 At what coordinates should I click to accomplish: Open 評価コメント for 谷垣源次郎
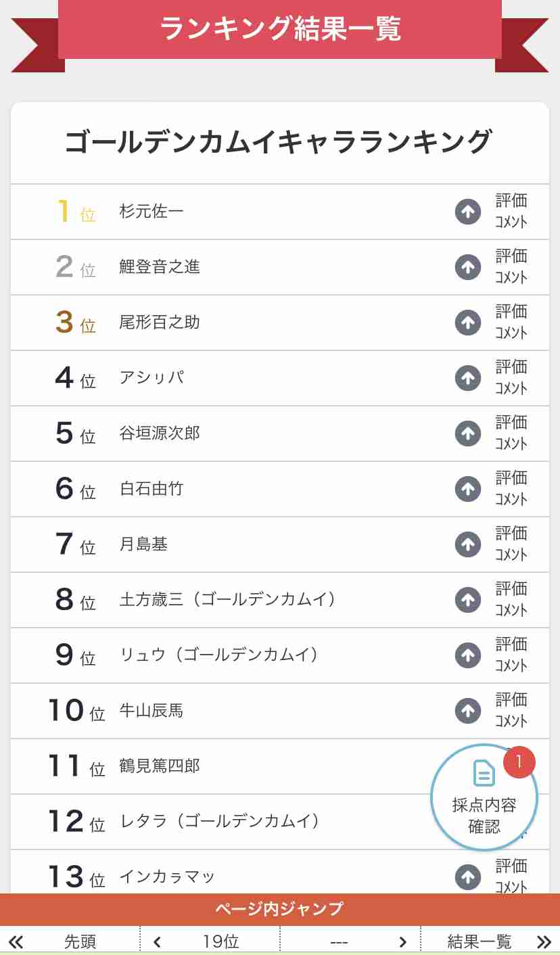[x=511, y=434]
